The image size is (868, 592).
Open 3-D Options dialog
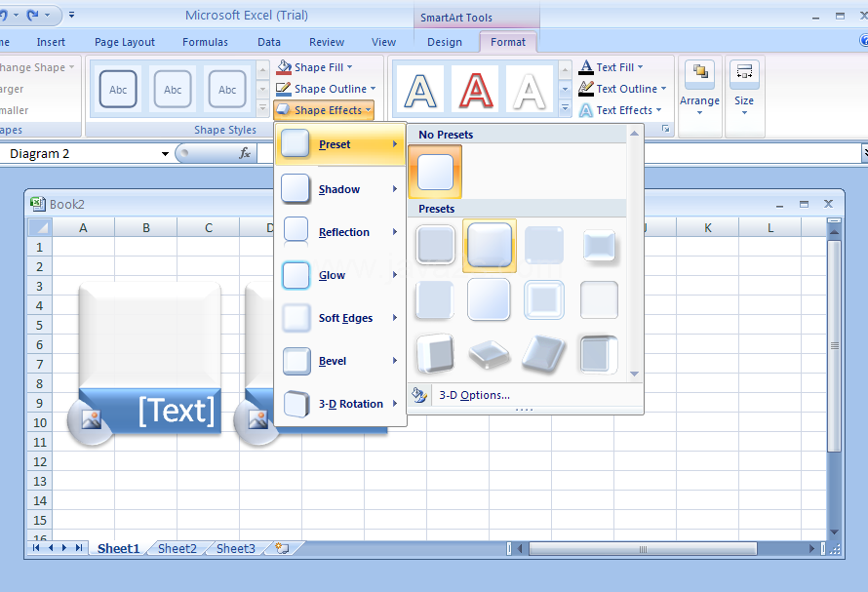(x=474, y=395)
